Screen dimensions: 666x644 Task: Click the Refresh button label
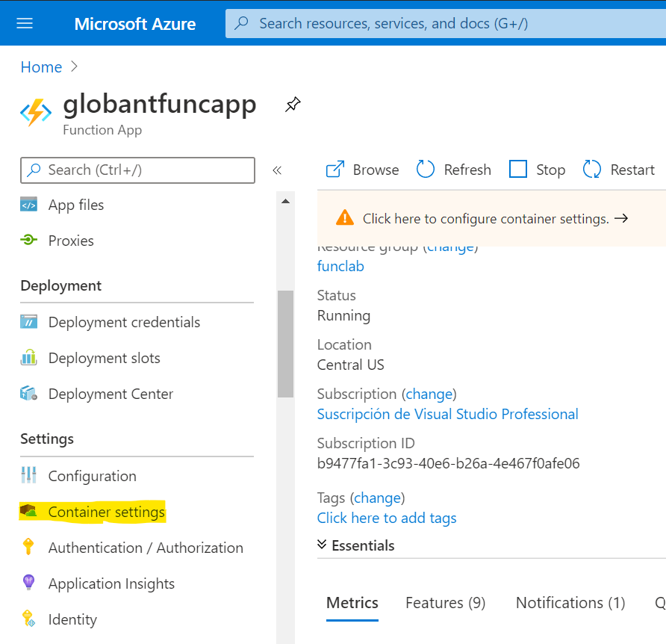click(x=467, y=170)
